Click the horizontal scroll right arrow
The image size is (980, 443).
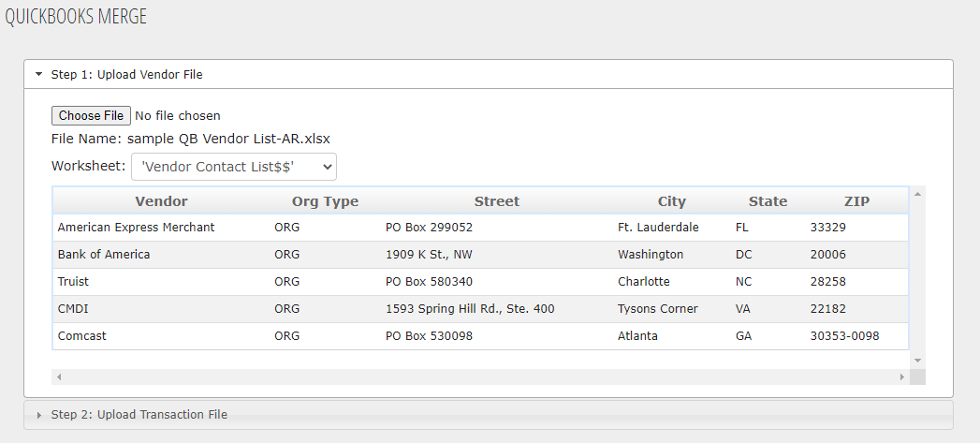point(902,377)
